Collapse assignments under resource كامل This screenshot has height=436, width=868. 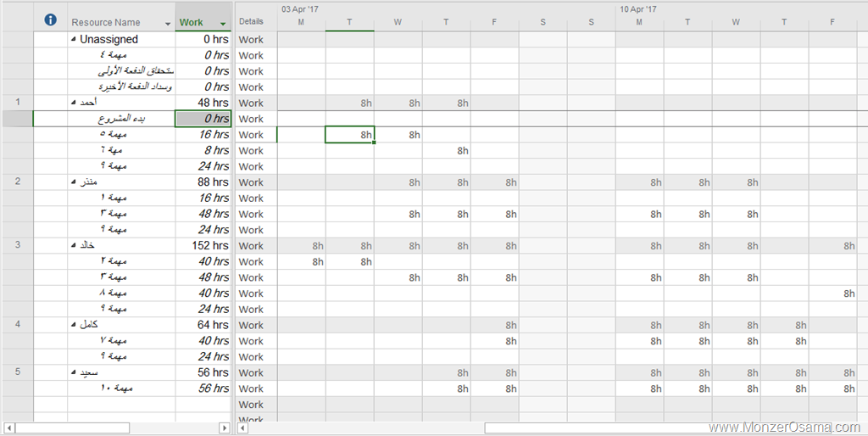tap(73, 325)
